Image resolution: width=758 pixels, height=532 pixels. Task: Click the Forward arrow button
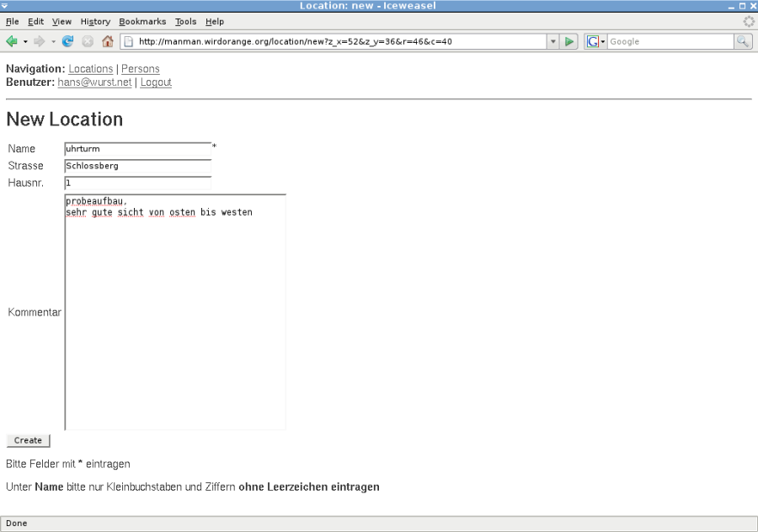(39, 41)
